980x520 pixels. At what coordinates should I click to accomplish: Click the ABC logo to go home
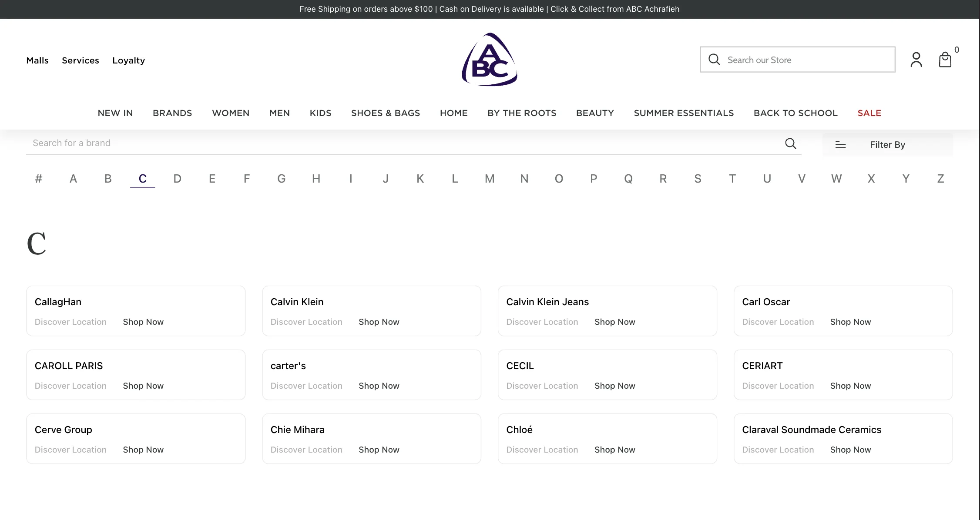point(490,60)
